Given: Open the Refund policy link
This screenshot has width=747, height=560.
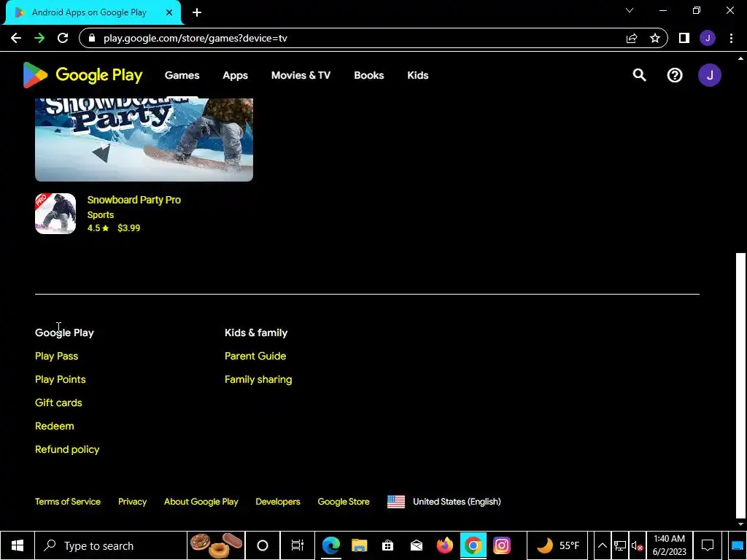Looking at the screenshot, I should [x=67, y=449].
